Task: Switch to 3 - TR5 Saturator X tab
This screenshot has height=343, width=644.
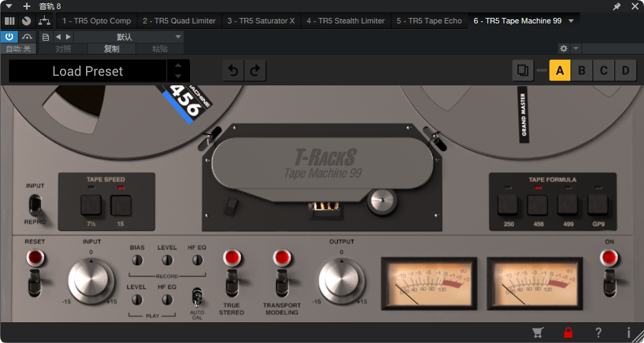Action: pyautogui.click(x=261, y=21)
